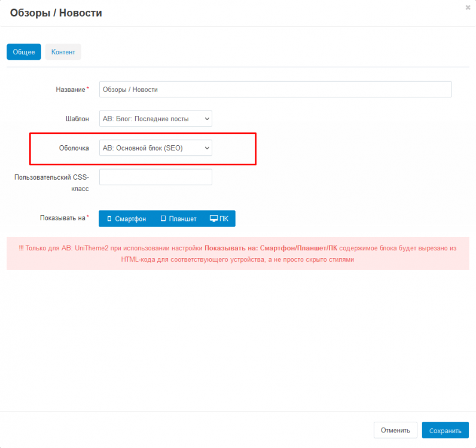Screen dimensions: 476x448
Task: Click the desktop monitor icon beside ПК
Action: click(213, 219)
